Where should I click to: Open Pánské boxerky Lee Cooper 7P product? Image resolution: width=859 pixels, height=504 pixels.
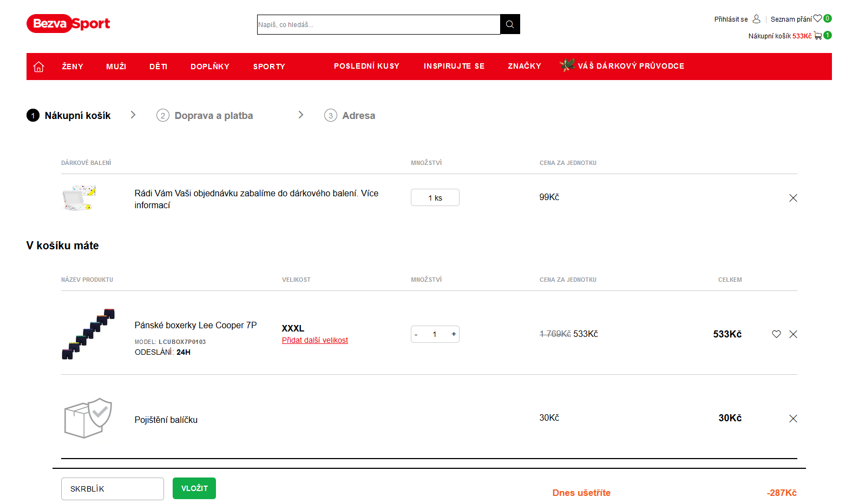[x=195, y=325]
